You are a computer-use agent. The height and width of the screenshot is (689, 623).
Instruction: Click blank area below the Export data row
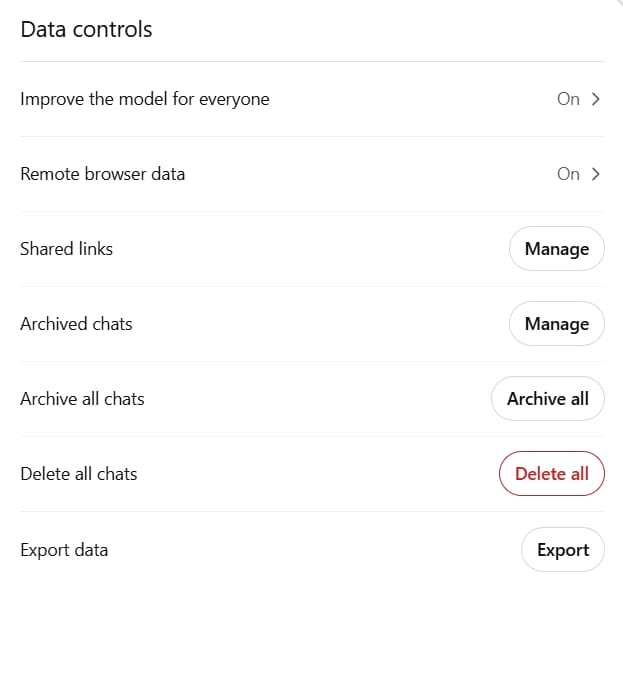click(311, 630)
